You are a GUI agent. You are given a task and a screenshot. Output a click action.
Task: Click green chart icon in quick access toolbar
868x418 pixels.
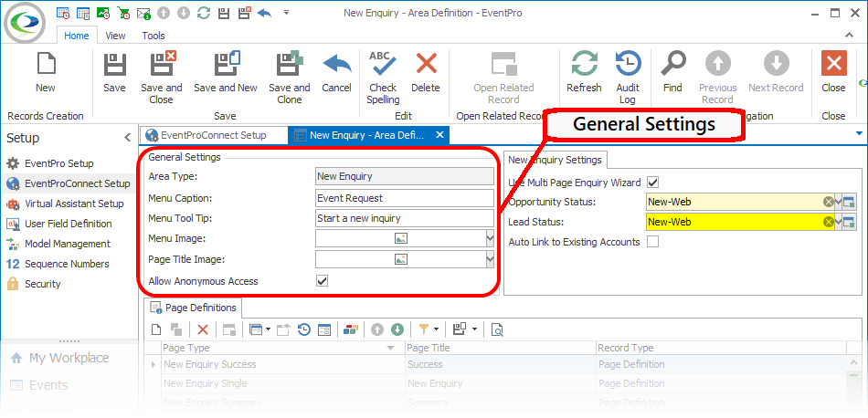pyautogui.click(x=103, y=13)
